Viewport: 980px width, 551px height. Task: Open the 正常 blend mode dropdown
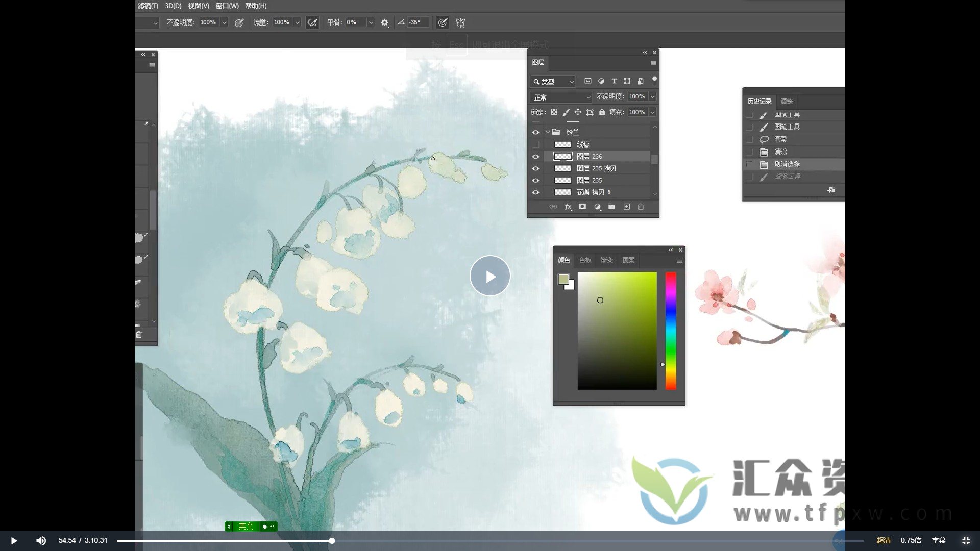click(561, 97)
